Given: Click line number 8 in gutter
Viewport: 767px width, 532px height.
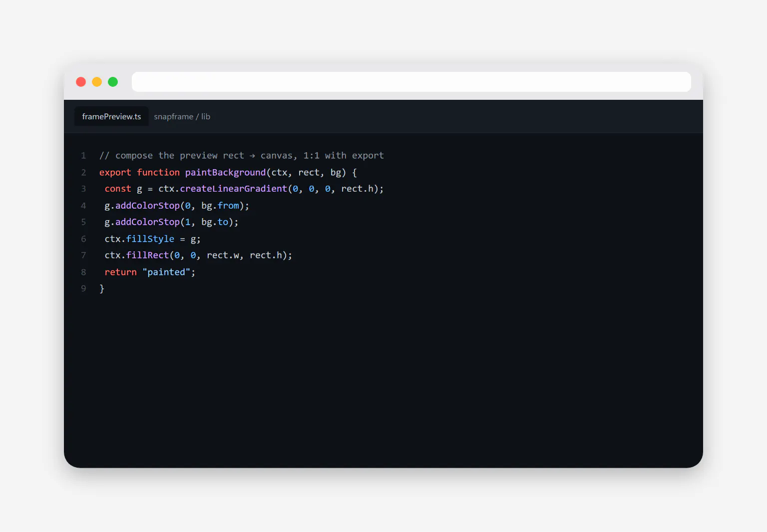Looking at the screenshot, I should (x=83, y=272).
